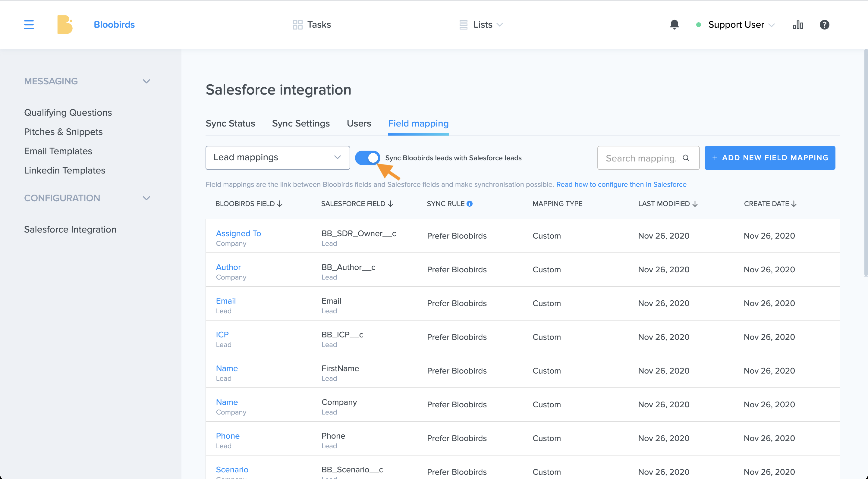This screenshot has height=479, width=868.
Task: Click the magnifier icon in search mappings
Action: click(686, 158)
